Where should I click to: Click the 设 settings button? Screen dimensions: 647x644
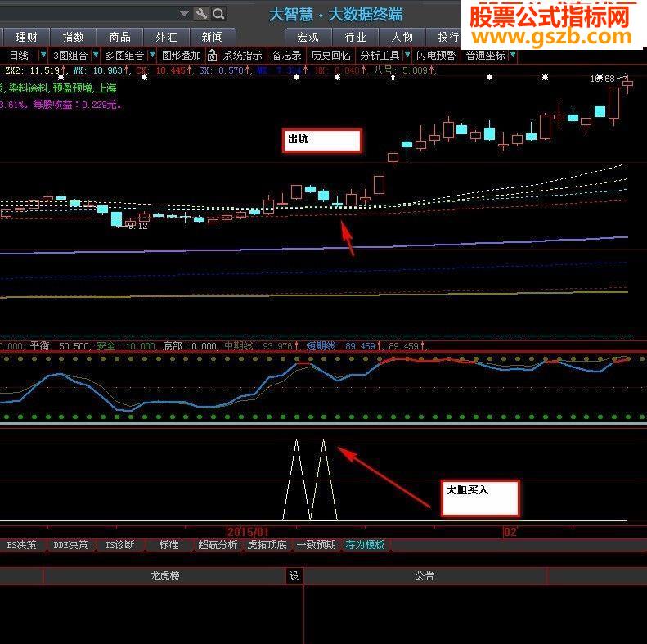pyautogui.click(x=294, y=576)
